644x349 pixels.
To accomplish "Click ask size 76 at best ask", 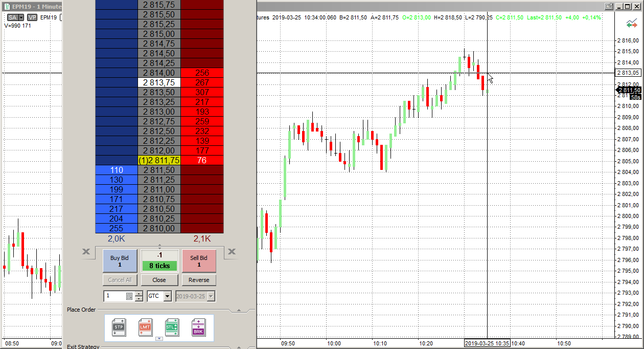I will [202, 160].
